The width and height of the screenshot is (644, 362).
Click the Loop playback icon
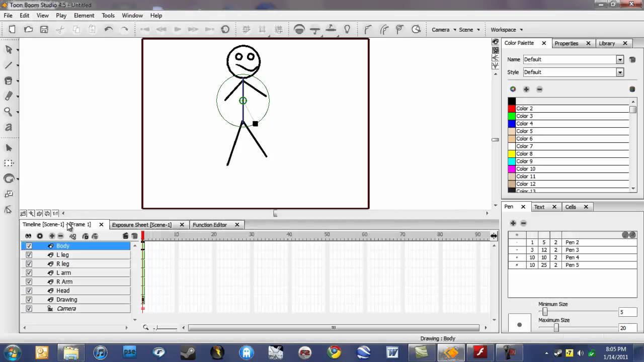click(x=225, y=30)
